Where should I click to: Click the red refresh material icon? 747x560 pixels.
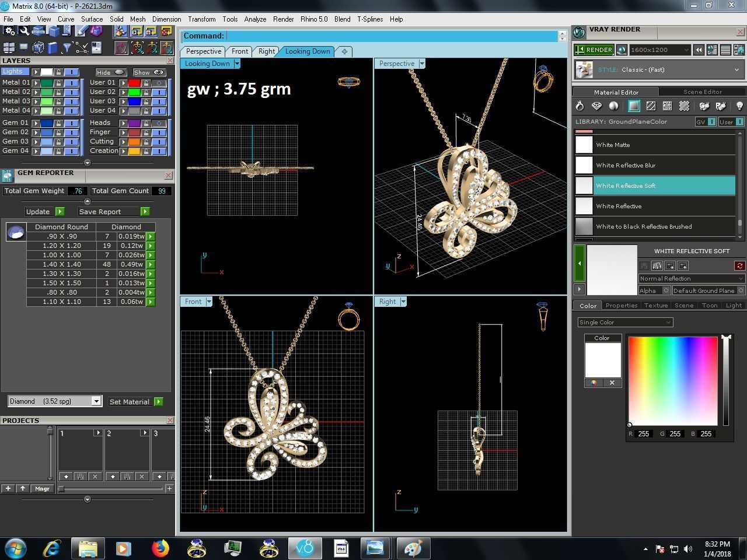point(740,265)
